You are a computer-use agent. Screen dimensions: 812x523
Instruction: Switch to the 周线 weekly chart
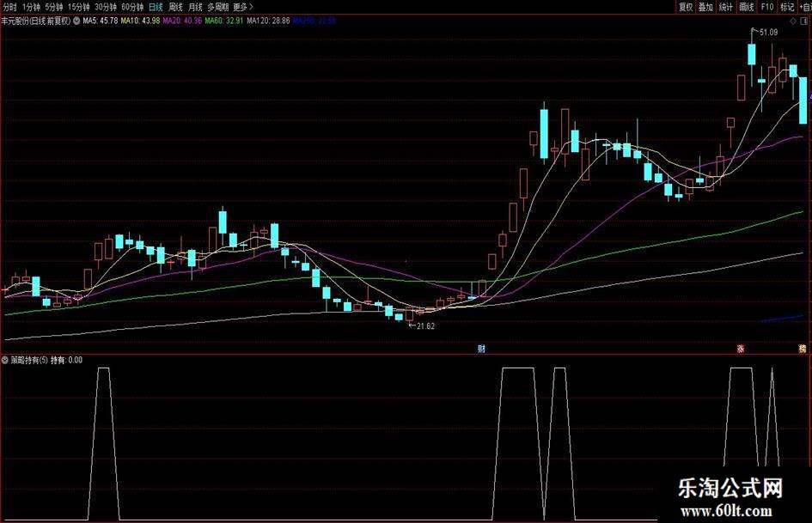[x=176, y=7]
